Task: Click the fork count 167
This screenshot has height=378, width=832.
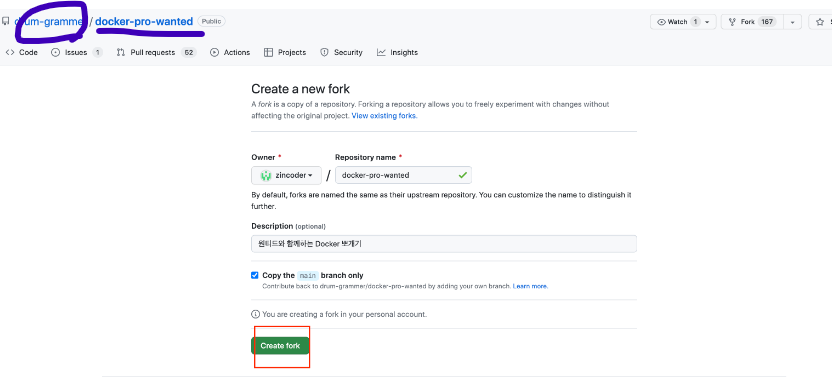Action: tap(767, 22)
